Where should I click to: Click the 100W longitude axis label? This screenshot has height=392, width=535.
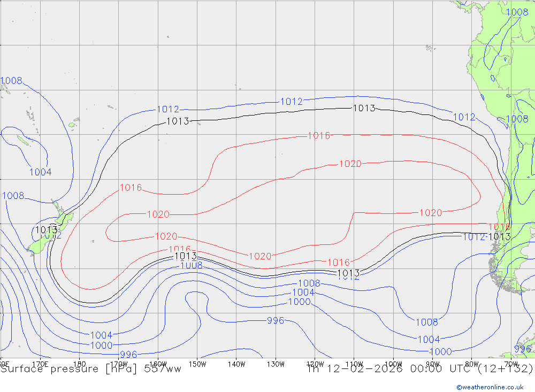pos(393,364)
